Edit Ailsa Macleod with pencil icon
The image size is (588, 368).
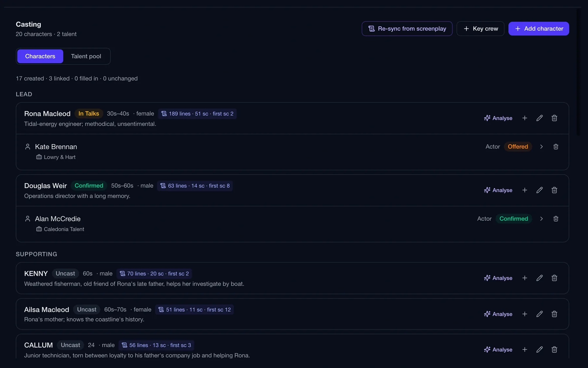[x=539, y=314]
